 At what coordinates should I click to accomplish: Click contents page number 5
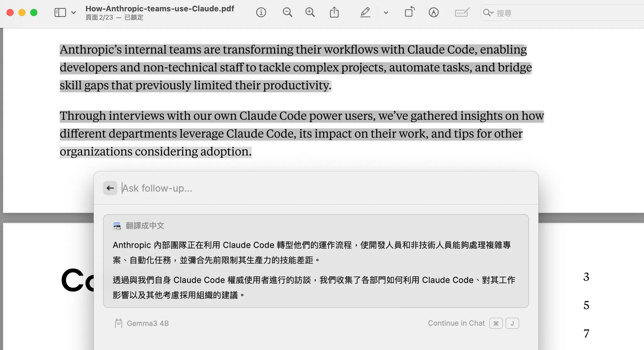(x=586, y=305)
